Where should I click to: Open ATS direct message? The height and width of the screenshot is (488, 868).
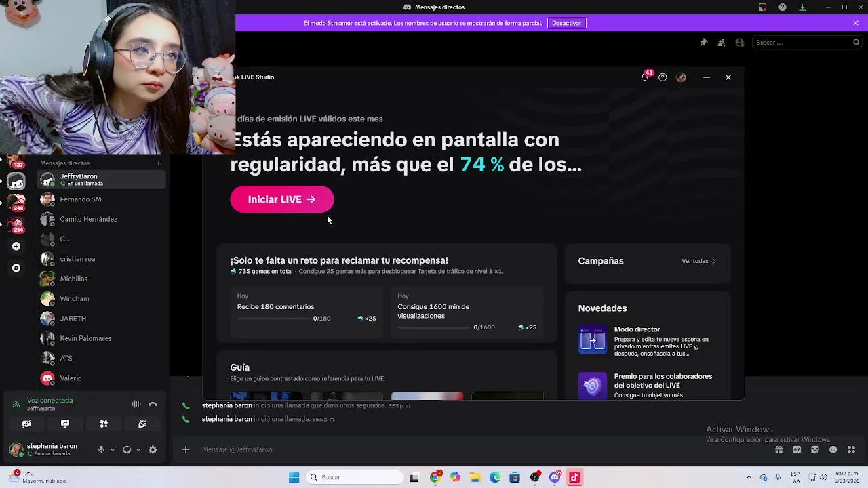pyautogui.click(x=101, y=358)
